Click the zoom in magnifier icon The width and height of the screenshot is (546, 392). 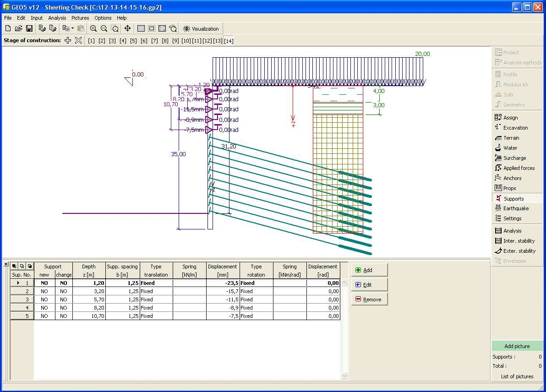coord(93,28)
